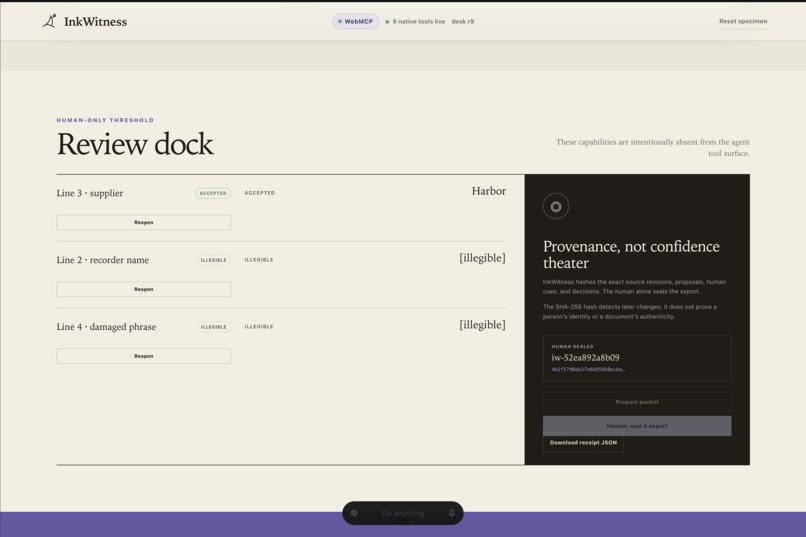Click 'HUMAN SEALED' label
This screenshot has height=537, width=806.
pyautogui.click(x=572, y=346)
